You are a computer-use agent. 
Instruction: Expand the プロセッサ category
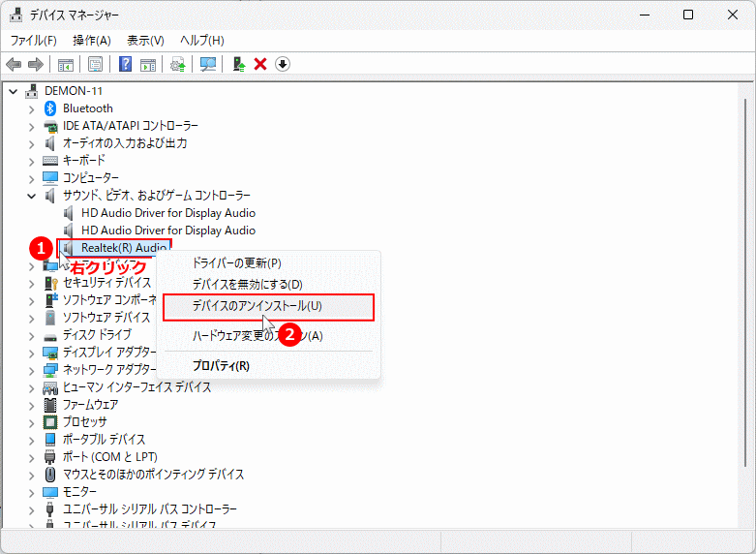31,423
